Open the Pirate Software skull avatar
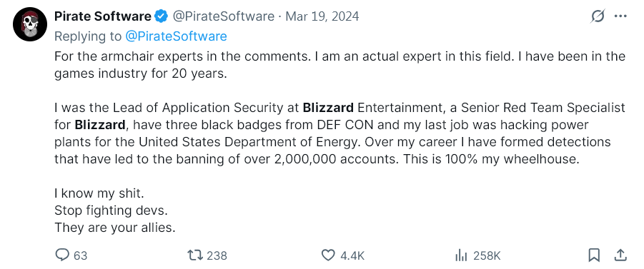The height and width of the screenshot is (269, 644). (x=30, y=24)
